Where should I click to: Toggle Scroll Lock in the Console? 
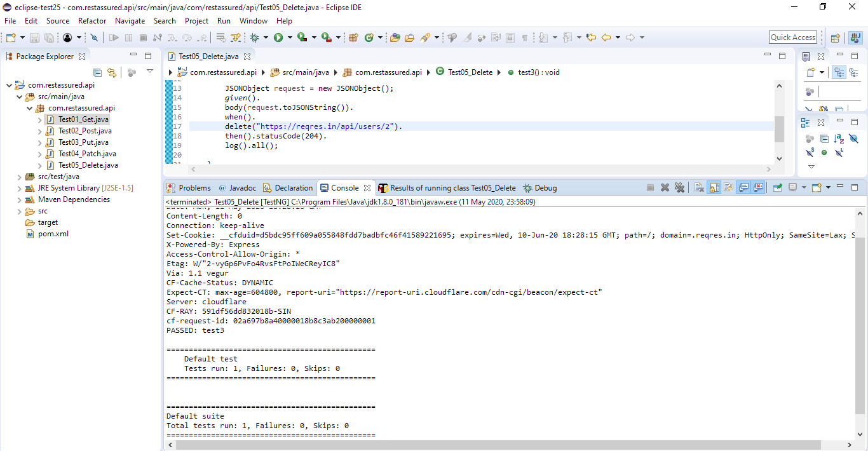click(713, 187)
